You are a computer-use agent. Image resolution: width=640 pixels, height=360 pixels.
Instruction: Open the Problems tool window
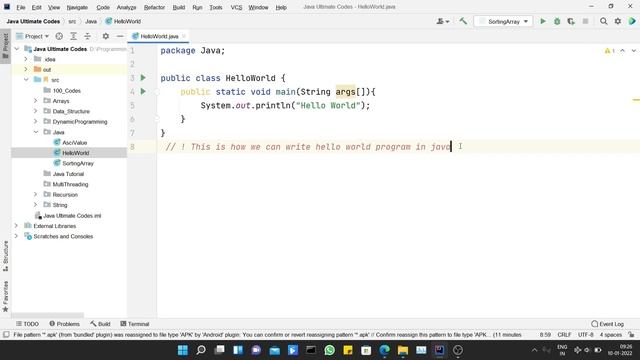point(64,324)
